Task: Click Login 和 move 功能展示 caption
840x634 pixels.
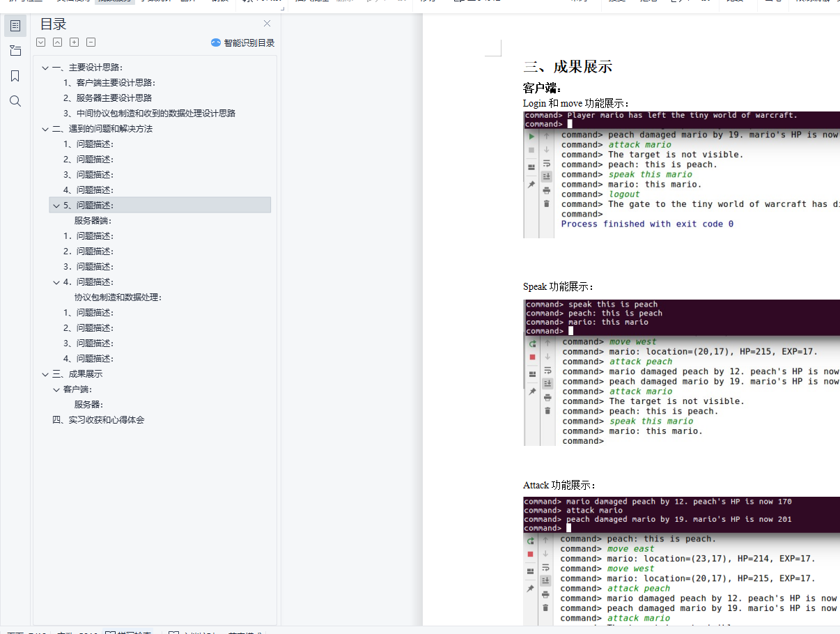Action: 576,103
